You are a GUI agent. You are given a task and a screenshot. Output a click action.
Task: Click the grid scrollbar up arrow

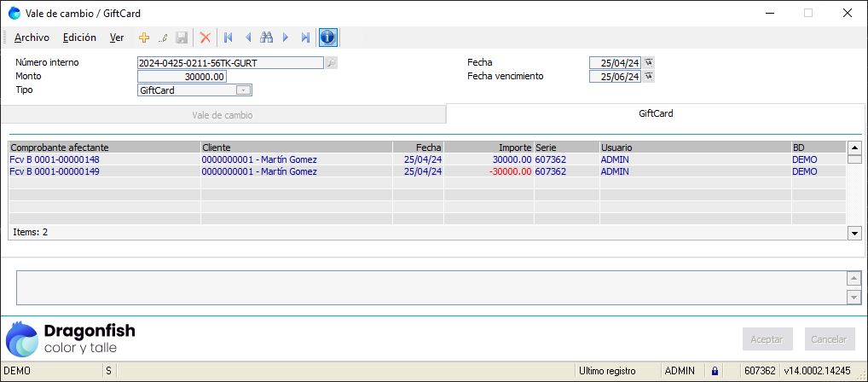click(854, 148)
